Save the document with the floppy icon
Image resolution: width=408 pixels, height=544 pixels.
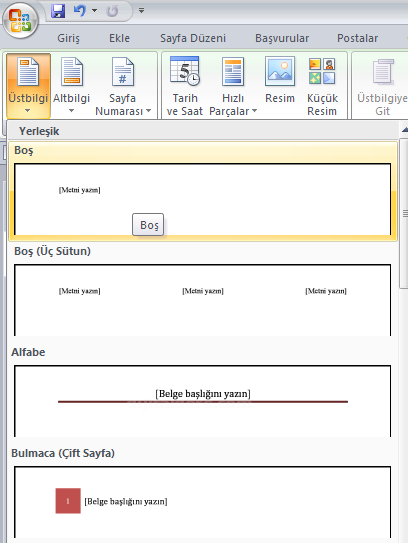(x=58, y=11)
